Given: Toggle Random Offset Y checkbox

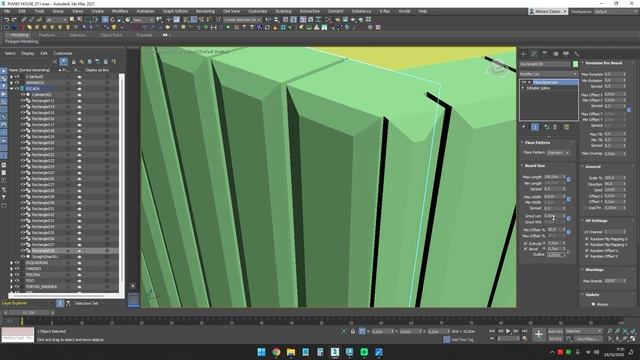Looking at the screenshot, I should [x=587, y=256].
